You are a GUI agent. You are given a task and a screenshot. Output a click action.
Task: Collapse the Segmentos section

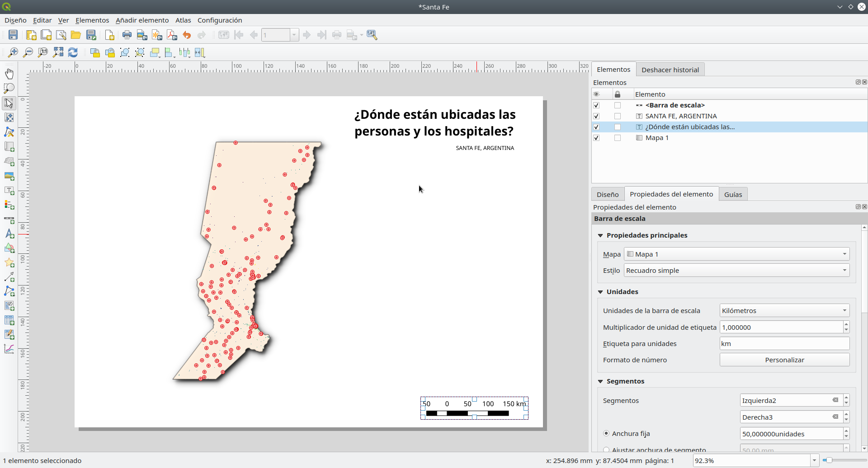[x=600, y=381]
